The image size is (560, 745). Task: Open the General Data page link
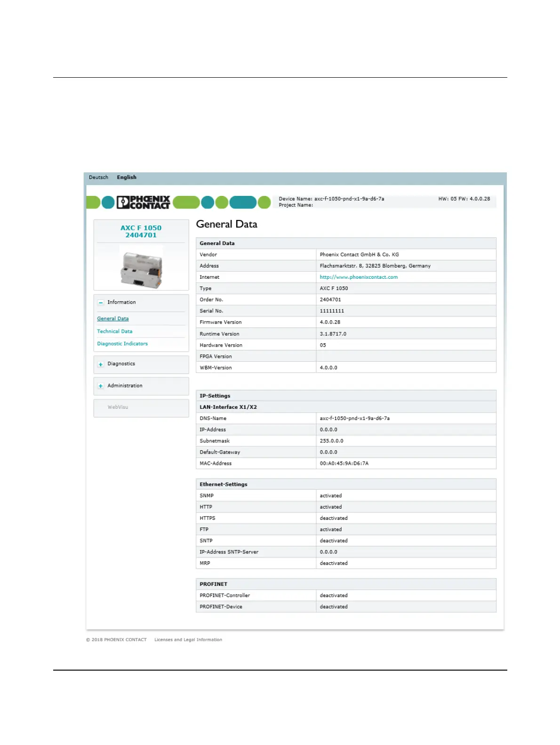(x=113, y=319)
